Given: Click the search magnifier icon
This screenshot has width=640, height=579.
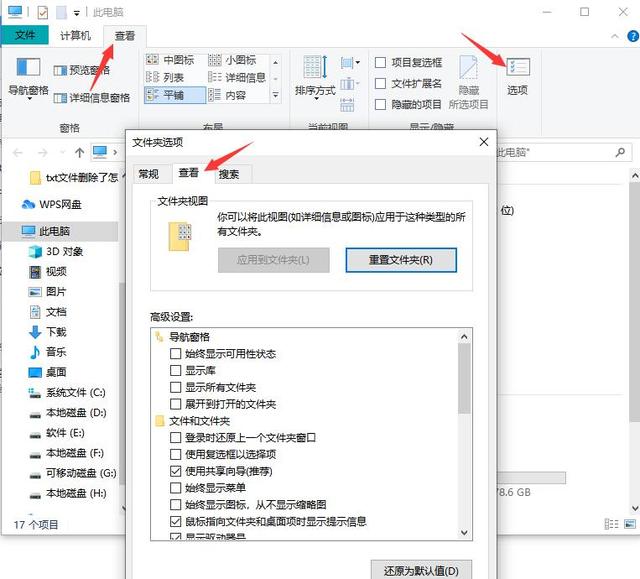Looking at the screenshot, I should coord(620,153).
